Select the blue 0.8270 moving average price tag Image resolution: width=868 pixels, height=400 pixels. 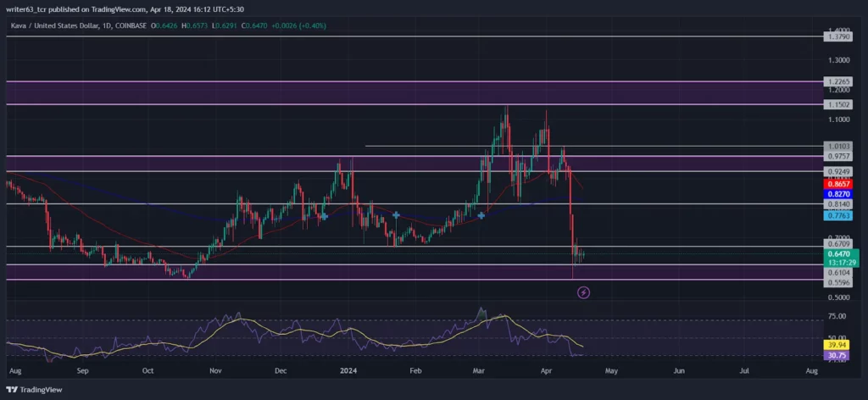(838, 194)
